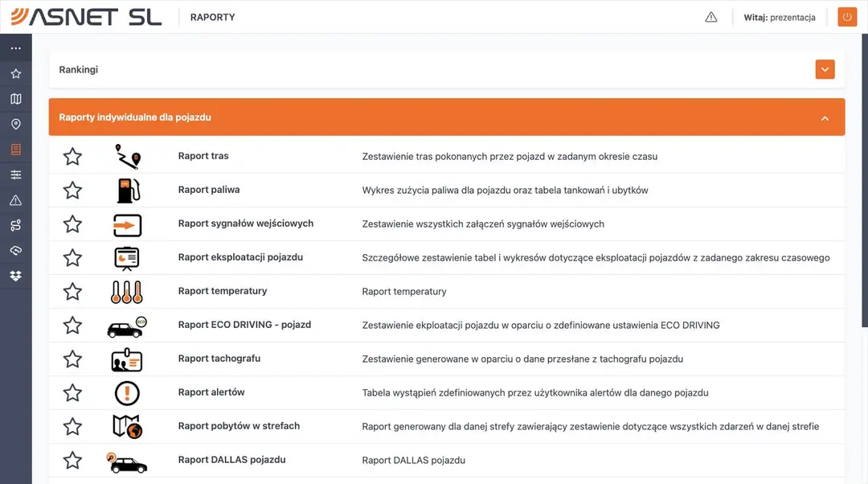Click the Dropbox icon in sidebar
Viewport: 868px width, 484px height.
pyautogui.click(x=15, y=276)
